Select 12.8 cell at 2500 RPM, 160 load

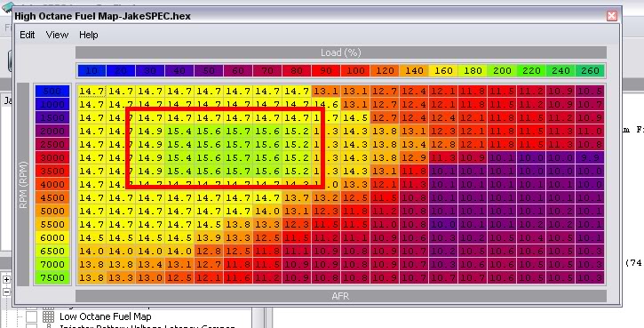tap(443, 144)
